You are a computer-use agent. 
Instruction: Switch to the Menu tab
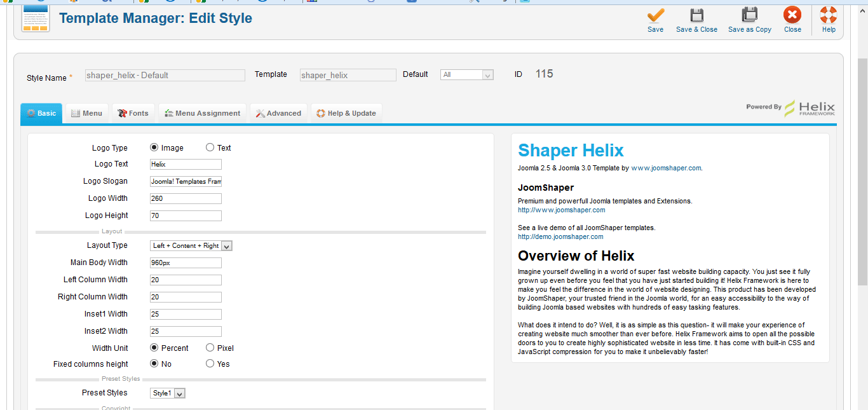87,113
